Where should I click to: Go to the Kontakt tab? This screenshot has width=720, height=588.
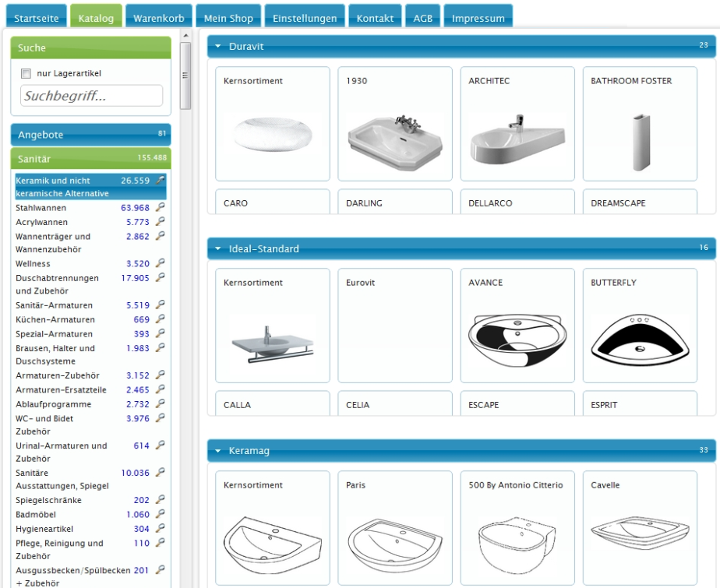(x=375, y=18)
